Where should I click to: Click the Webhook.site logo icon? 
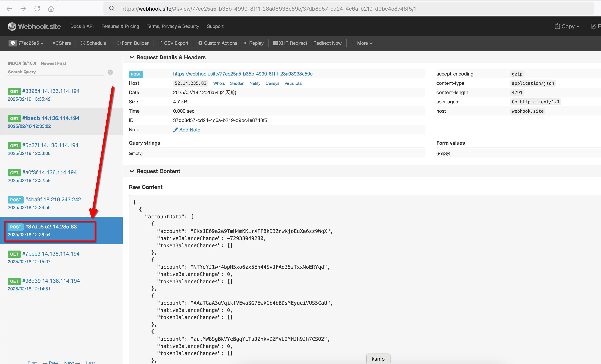[x=12, y=26]
